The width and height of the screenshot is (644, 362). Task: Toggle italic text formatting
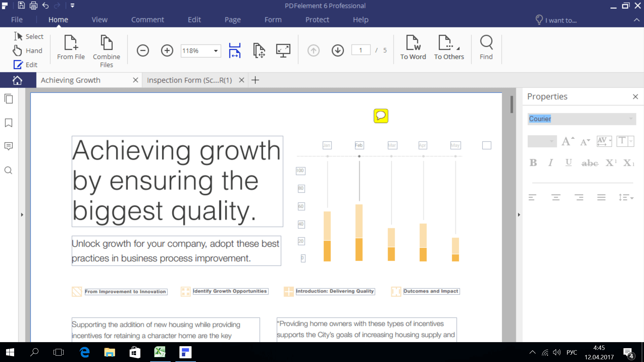(551, 162)
